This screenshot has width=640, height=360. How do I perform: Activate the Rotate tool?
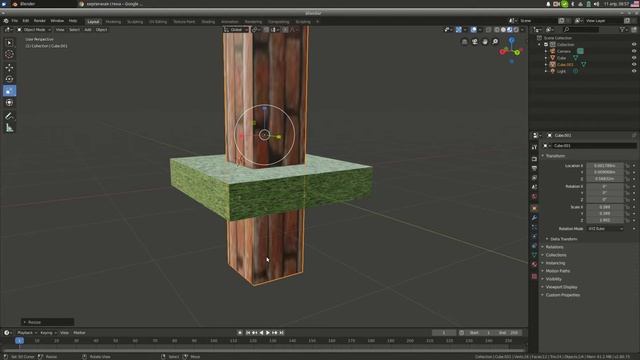point(9,79)
